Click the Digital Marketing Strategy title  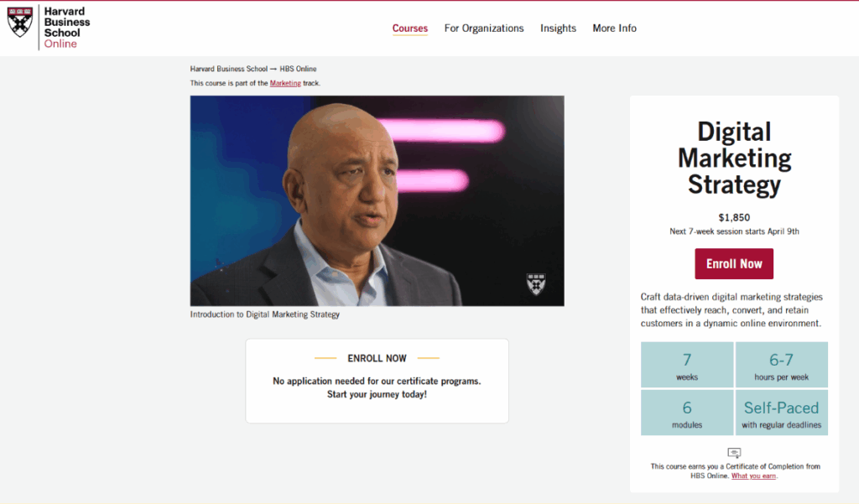734,158
